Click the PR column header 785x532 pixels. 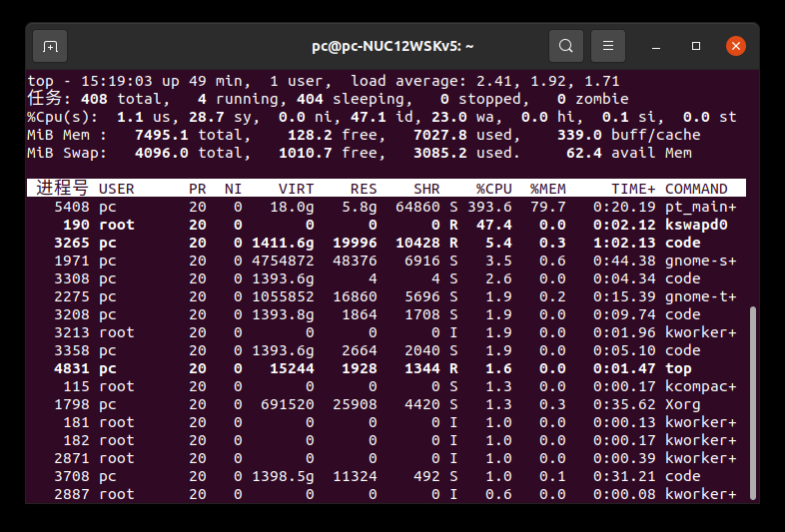[x=198, y=189]
